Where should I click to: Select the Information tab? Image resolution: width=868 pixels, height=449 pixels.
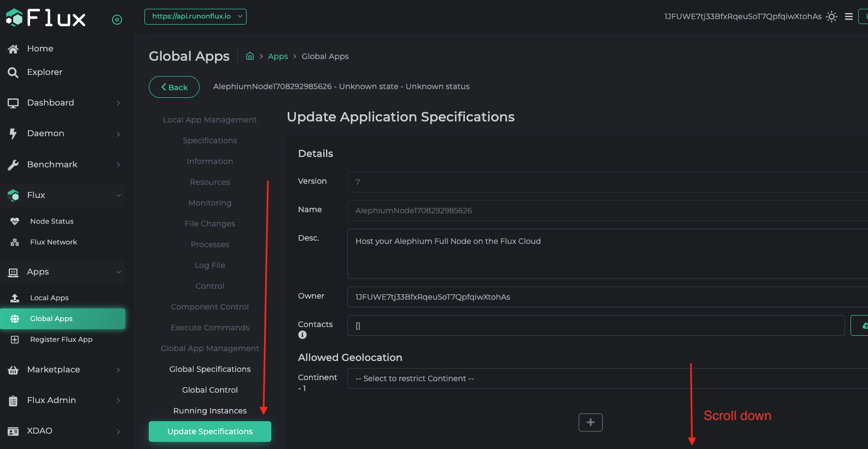[x=210, y=161]
